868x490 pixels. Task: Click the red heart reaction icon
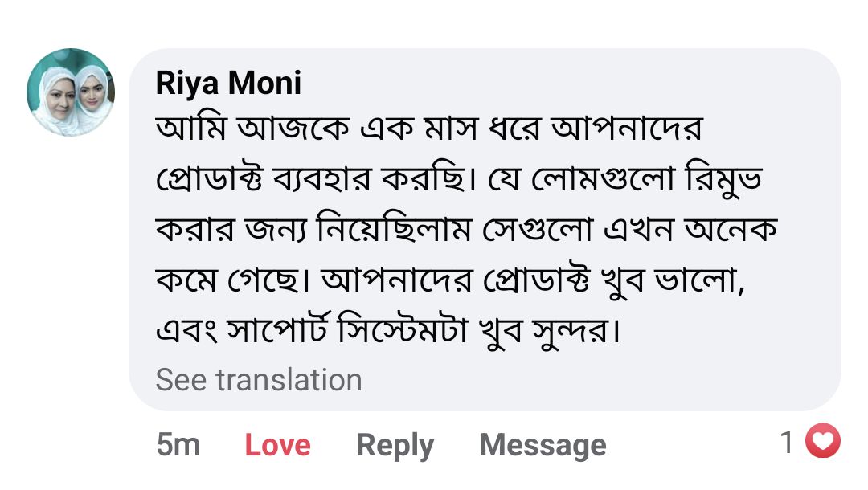822,442
